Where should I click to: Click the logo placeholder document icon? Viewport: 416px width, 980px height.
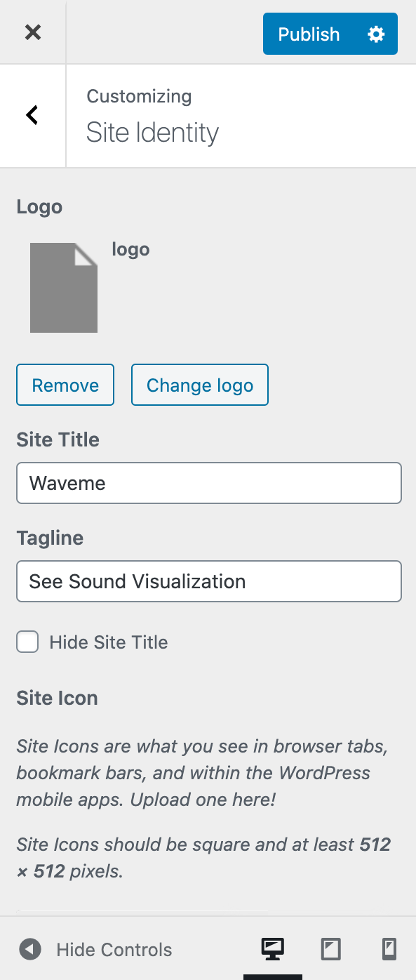(x=63, y=287)
